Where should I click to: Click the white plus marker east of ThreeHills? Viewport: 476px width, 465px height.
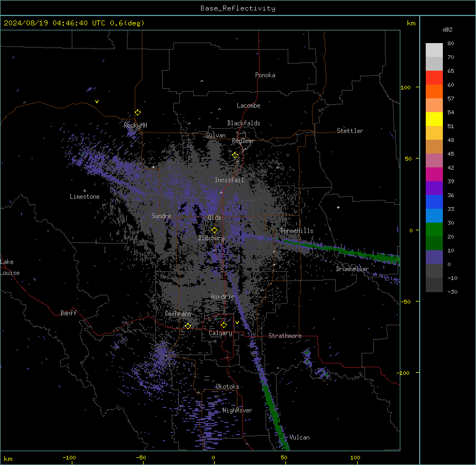tap(338, 207)
